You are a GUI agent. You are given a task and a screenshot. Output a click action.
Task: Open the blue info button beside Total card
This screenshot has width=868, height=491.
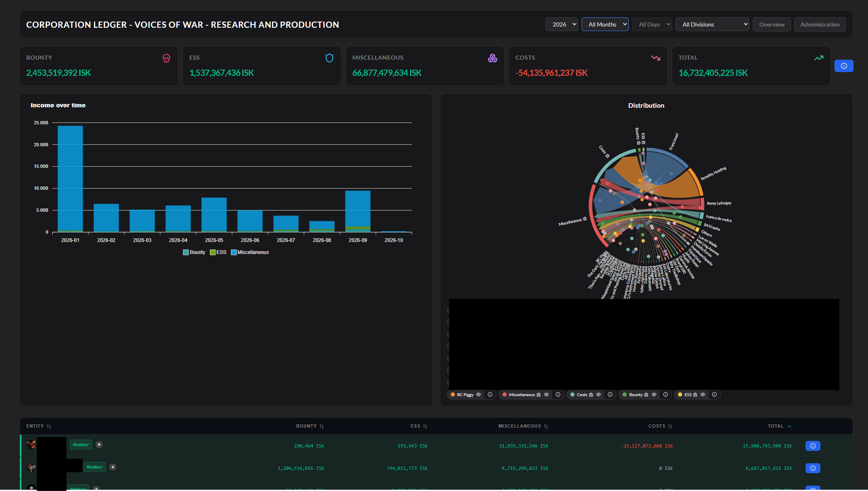(x=844, y=66)
